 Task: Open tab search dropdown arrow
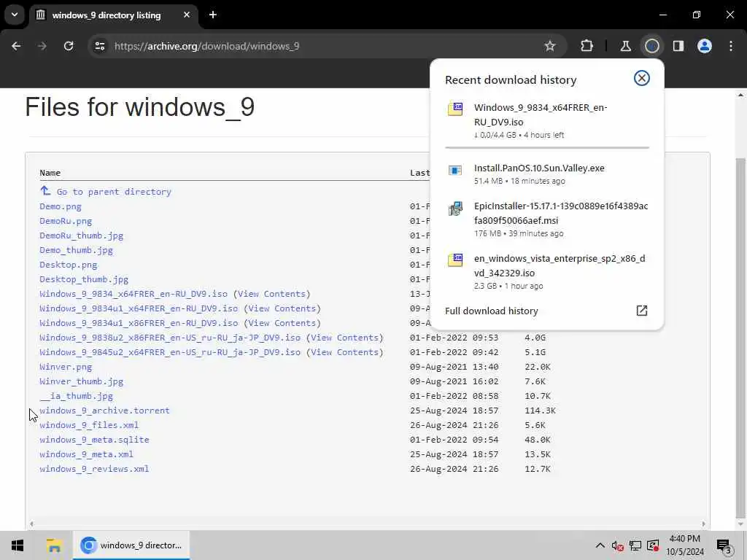click(x=15, y=15)
